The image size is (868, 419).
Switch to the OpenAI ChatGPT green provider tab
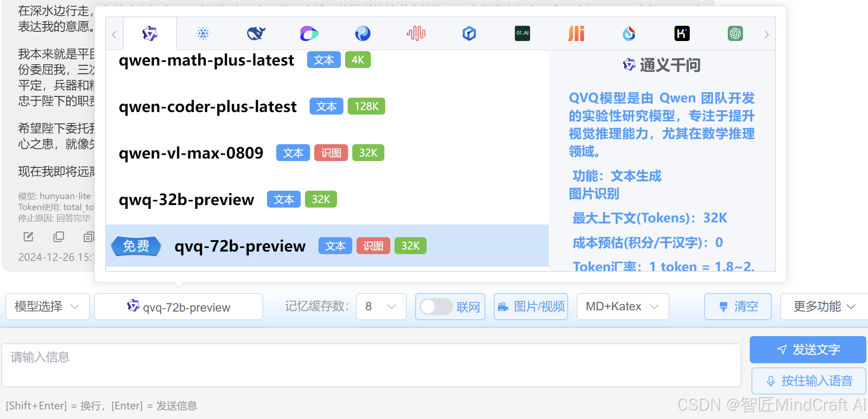pos(735,33)
